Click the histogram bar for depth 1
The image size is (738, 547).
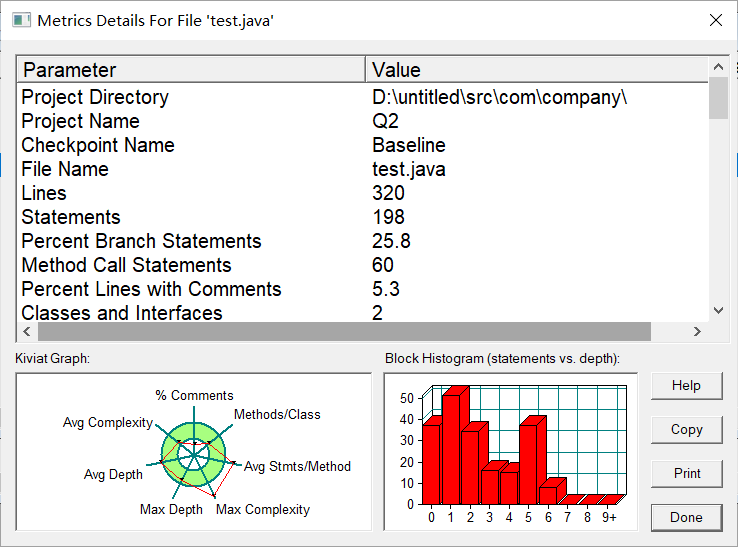coord(451,449)
